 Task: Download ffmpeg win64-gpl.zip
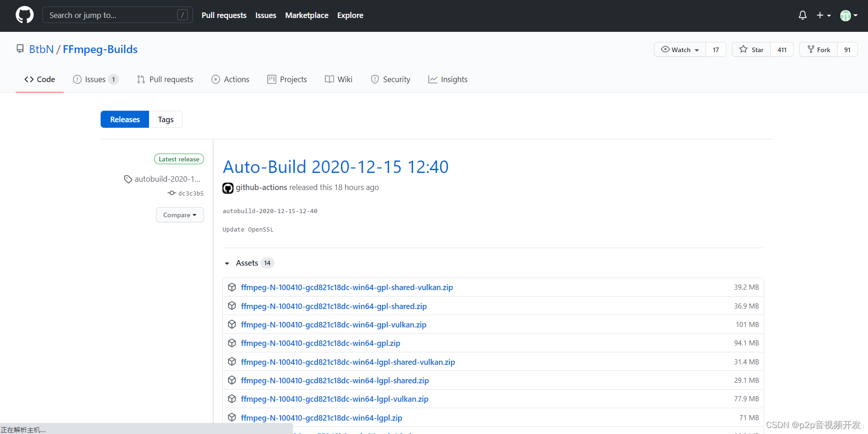pyautogui.click(x=321, y=343)
